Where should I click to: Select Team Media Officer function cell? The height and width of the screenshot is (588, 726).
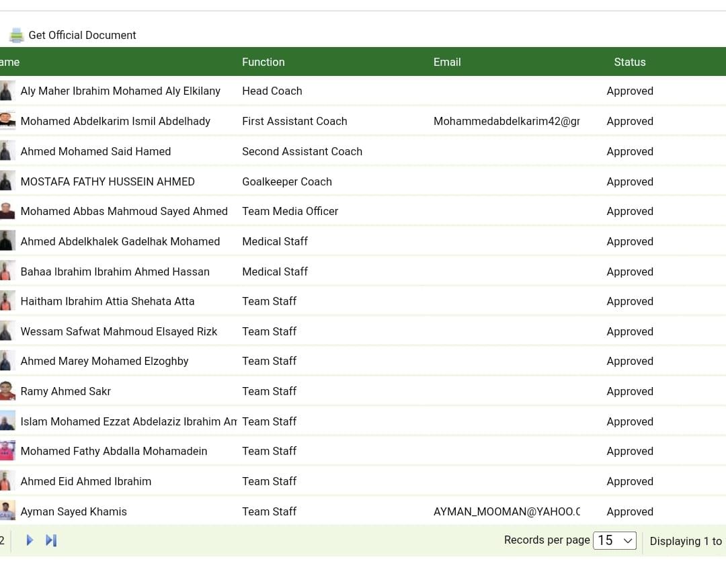pos(290,212)
